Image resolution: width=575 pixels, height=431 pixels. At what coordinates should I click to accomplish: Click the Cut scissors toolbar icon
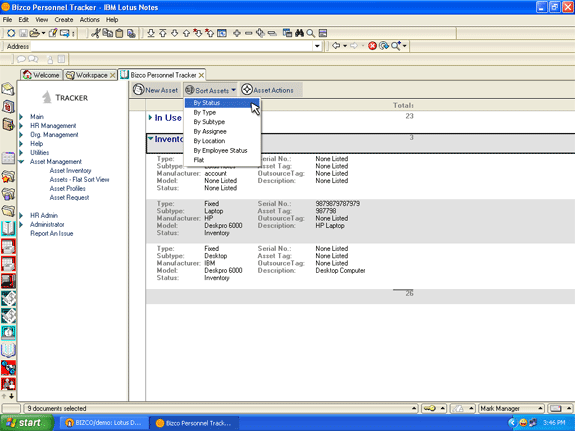[x=95, y=33]
